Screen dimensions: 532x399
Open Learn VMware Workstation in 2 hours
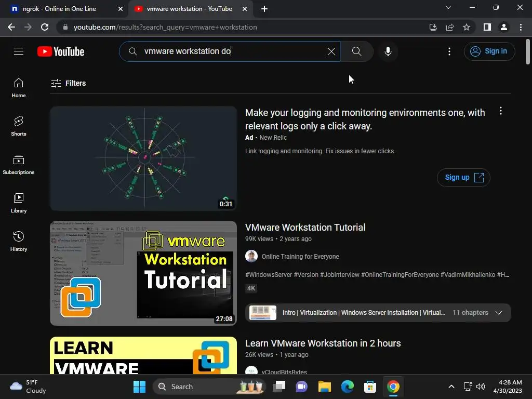click(x=323, y=343)
